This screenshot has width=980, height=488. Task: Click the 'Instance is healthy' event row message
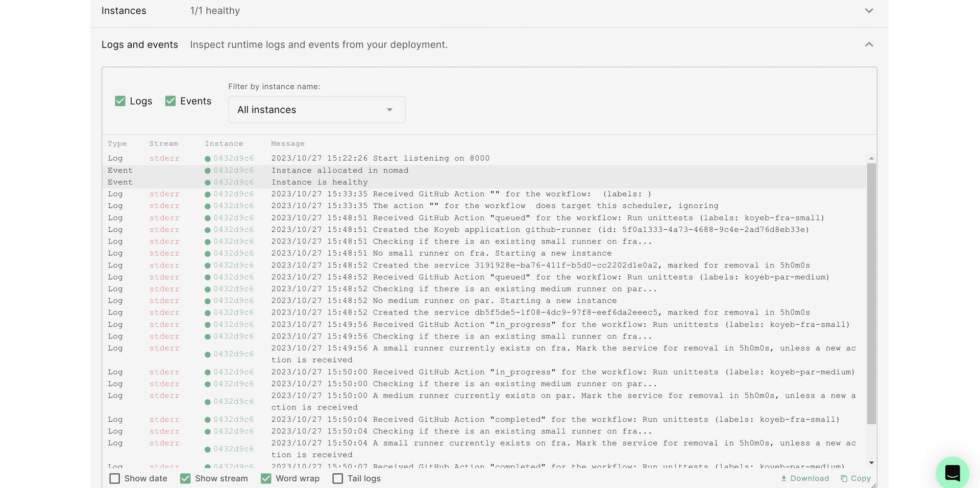click(320, 182)
